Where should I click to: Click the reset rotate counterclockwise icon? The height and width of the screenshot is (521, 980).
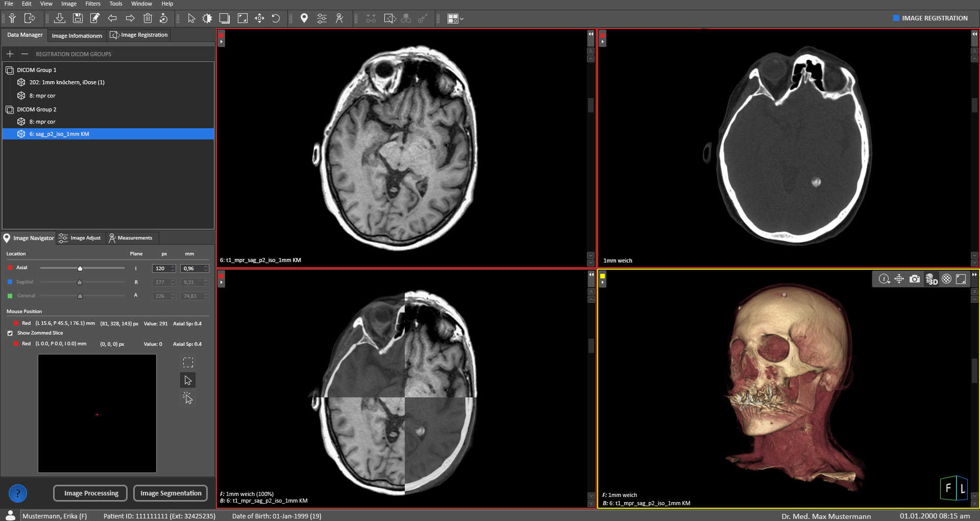(276, 18)
